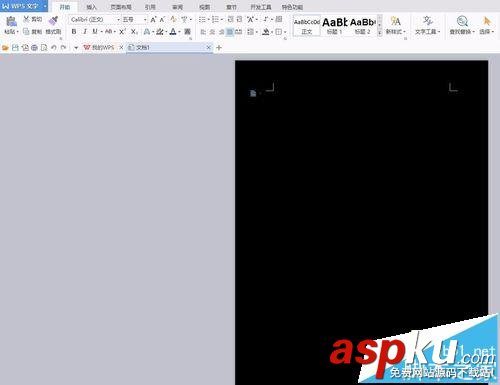Screen dimensions: 500x385
Task: Click the Paste clipboard icon
Action: point(11,22)
